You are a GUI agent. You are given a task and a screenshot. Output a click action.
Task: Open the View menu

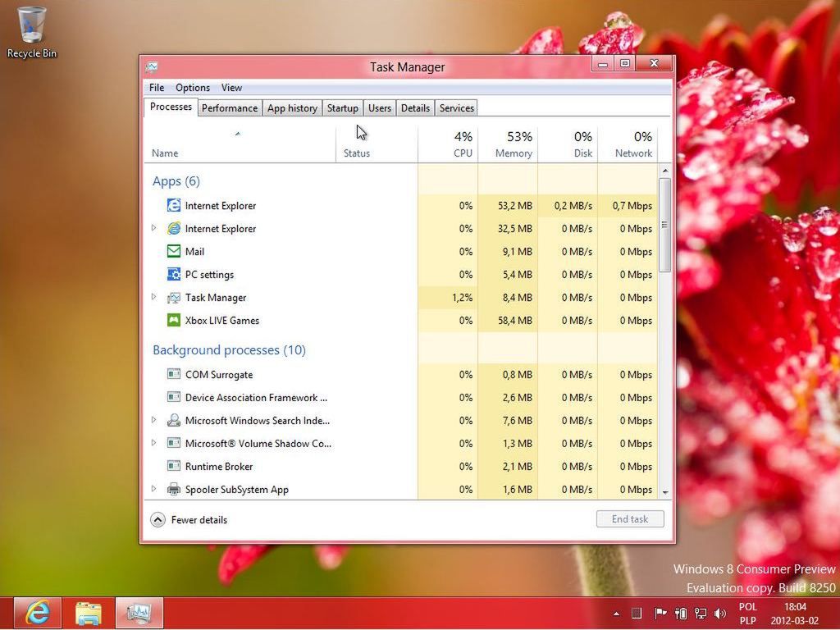231,87
